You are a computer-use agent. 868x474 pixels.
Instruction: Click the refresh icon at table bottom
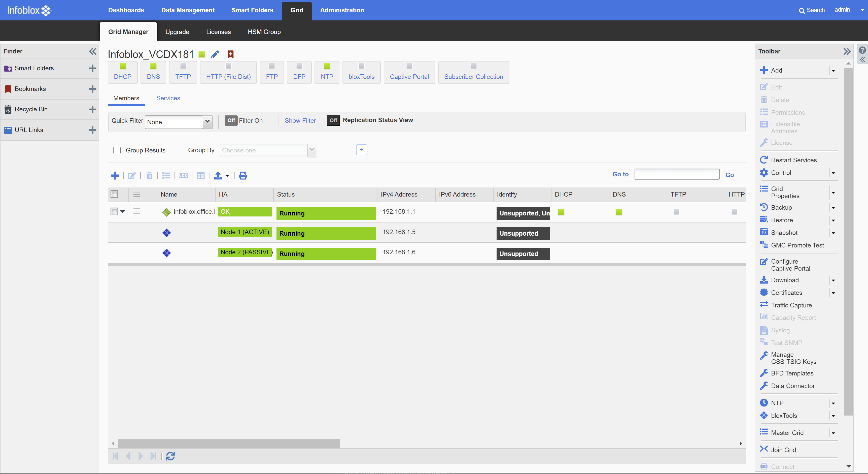click(x=170, y=456)
